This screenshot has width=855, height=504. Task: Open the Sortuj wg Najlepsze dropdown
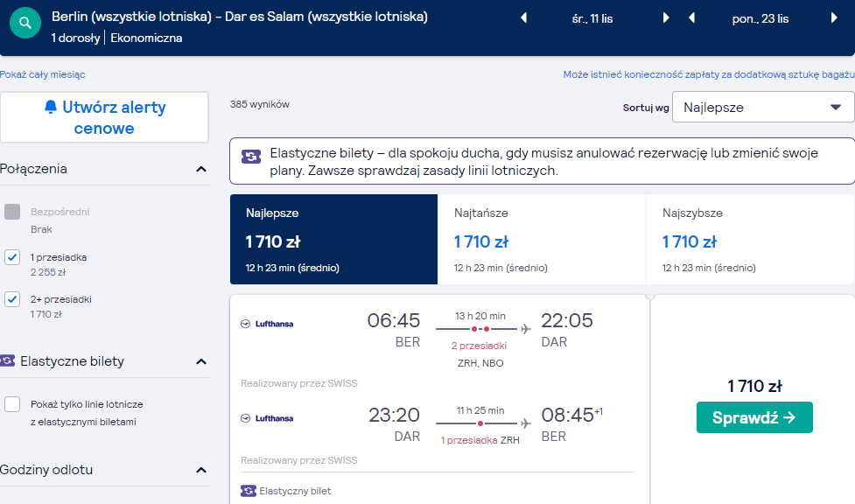763,107
